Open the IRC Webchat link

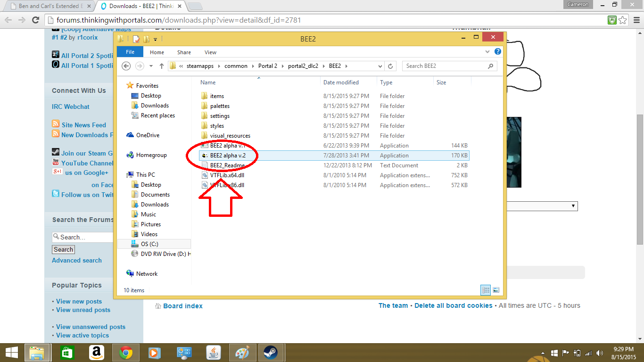[71, 107]
